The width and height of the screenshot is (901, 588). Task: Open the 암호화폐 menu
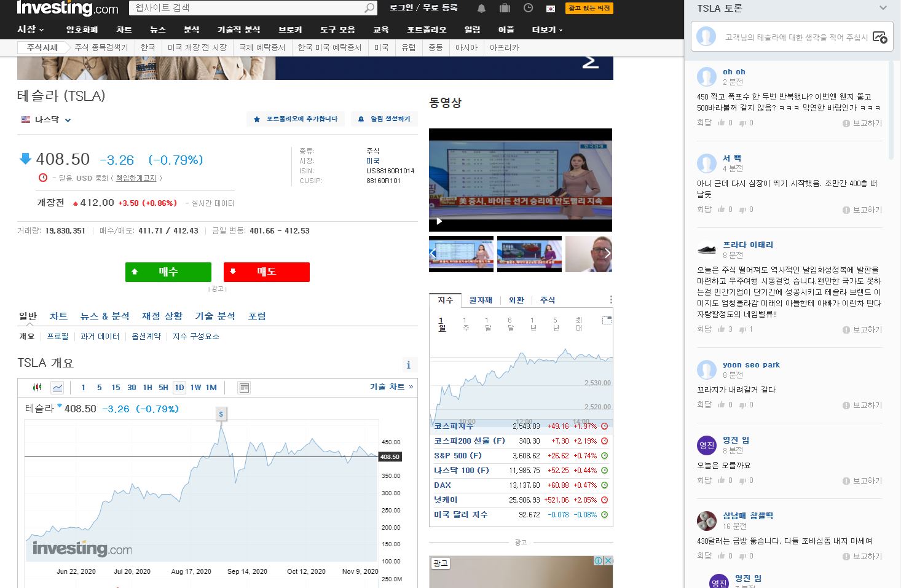[x=82, y=29]
